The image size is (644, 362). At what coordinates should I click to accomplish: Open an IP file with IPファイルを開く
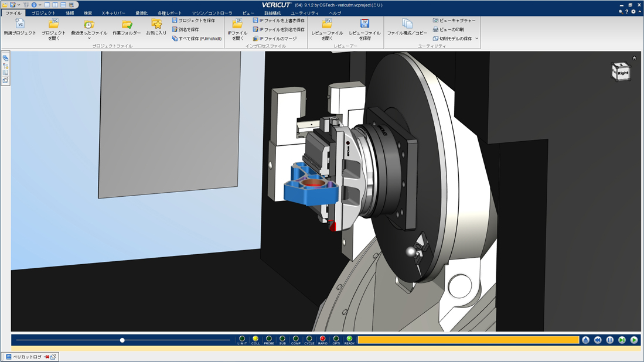(237, 29)
